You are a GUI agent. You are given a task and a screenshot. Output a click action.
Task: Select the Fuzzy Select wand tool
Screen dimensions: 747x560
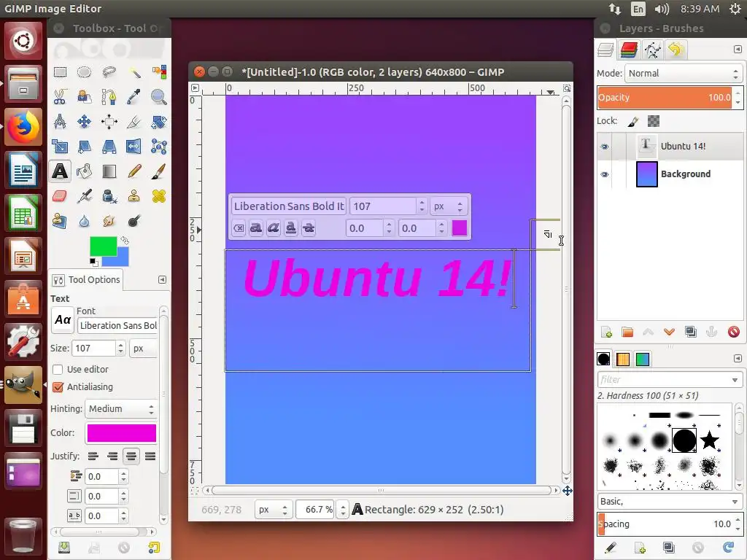click(x=134, y=72)
